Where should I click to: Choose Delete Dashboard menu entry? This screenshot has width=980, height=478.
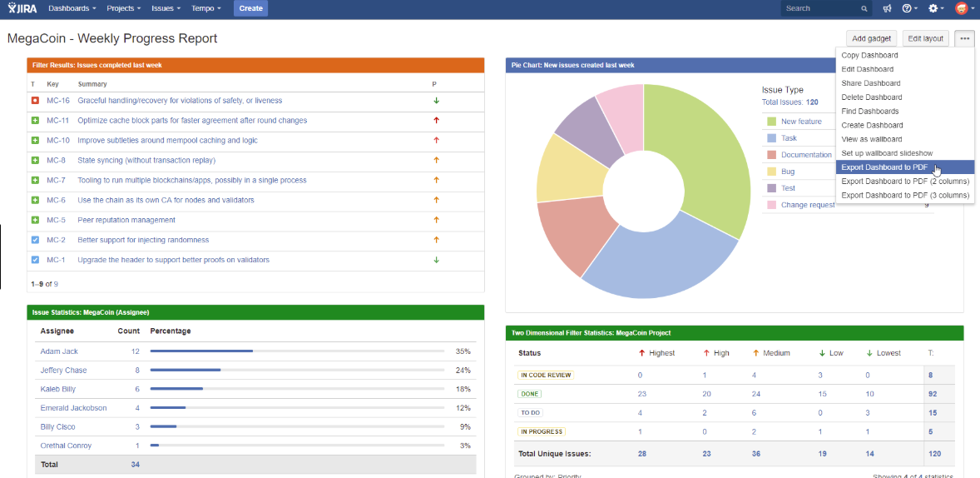tap(905, 97)
